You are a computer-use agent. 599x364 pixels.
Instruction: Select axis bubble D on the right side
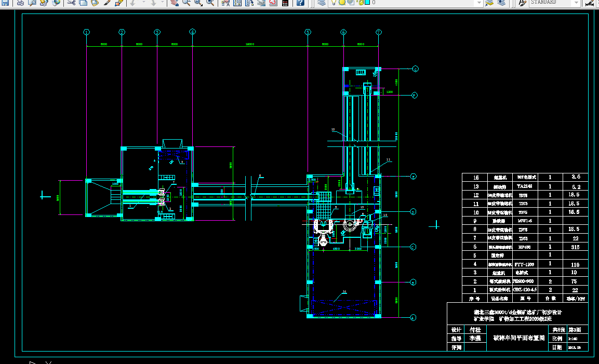(x=413, y=212)
